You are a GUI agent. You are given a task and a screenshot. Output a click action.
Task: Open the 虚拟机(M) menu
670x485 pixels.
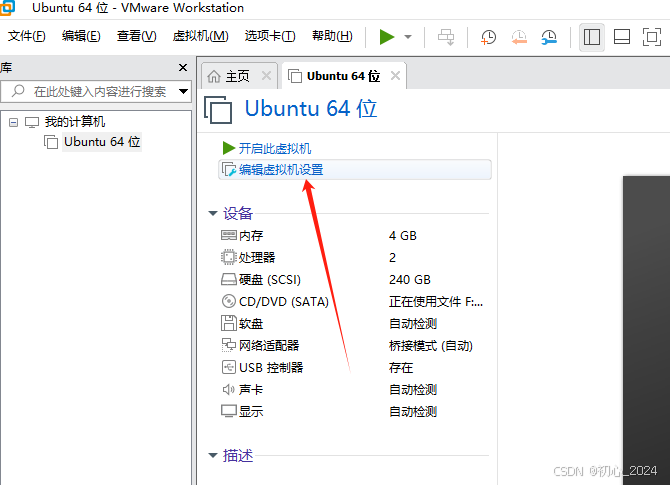click(x=200, y=36)
